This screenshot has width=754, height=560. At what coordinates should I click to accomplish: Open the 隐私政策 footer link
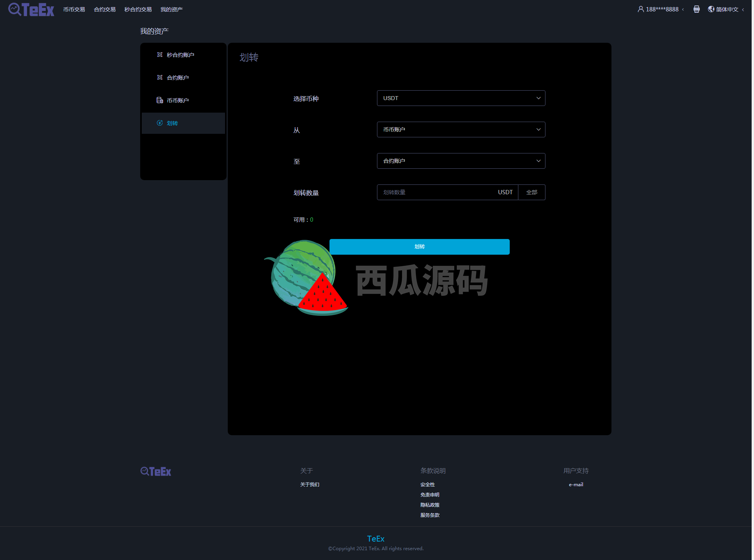430,505
